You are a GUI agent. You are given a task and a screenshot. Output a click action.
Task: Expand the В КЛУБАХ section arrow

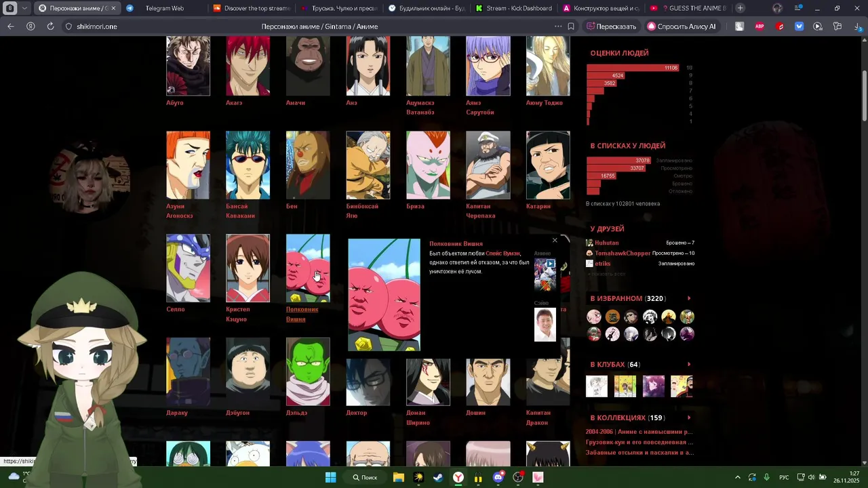[x=689, y=365]
